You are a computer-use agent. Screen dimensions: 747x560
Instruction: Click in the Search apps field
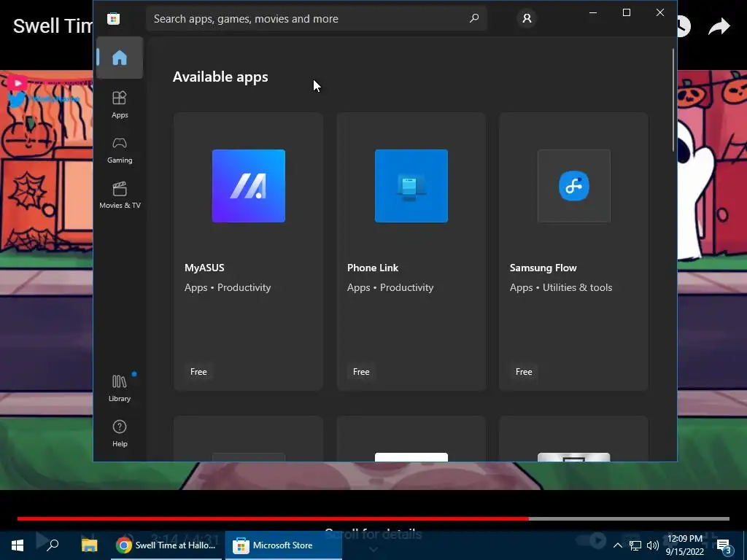[317, 18]
